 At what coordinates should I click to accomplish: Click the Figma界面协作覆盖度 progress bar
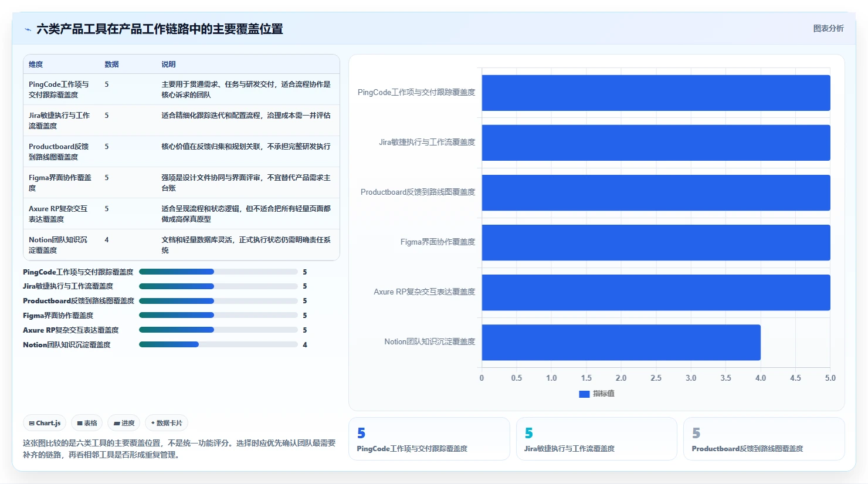[218, 315]
